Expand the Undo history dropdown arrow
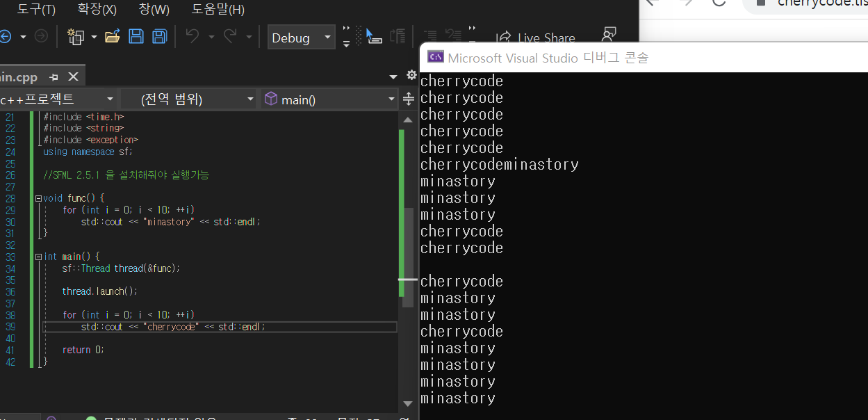 211,37
